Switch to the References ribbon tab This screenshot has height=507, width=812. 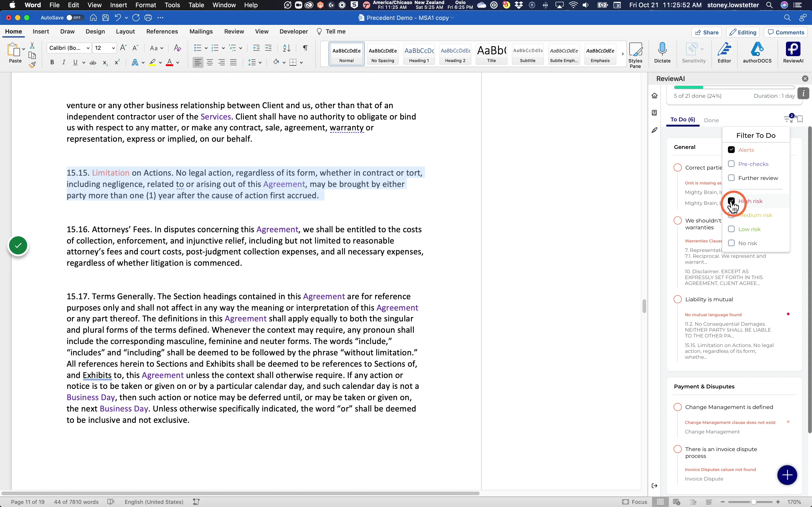pos(162,31)
